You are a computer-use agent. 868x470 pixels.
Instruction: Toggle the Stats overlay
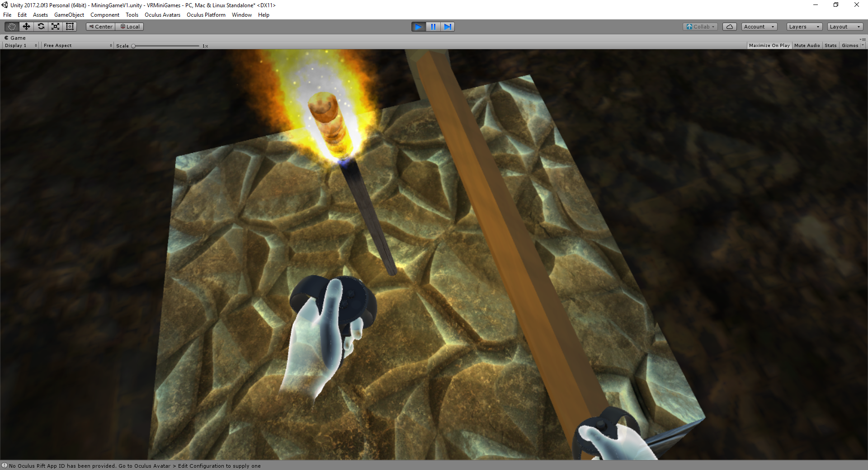pyautogui.click(x=830, y=46)
